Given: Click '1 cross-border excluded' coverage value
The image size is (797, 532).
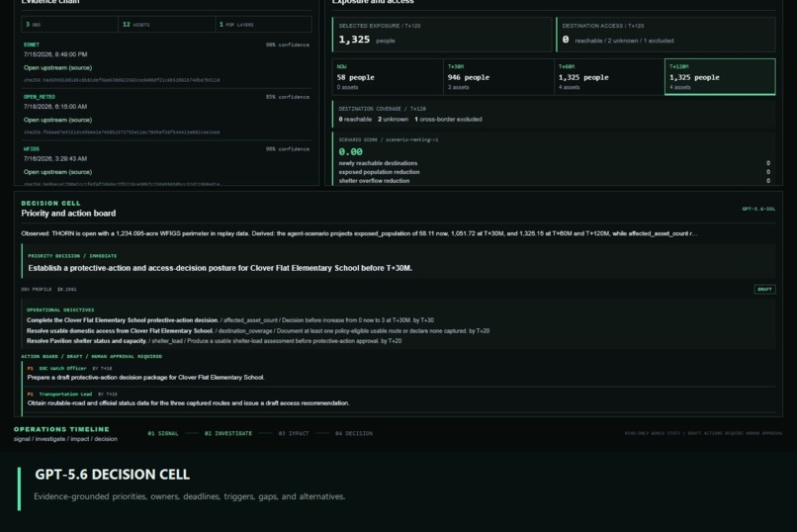Looking at the screenshot, I should point(448,120).
